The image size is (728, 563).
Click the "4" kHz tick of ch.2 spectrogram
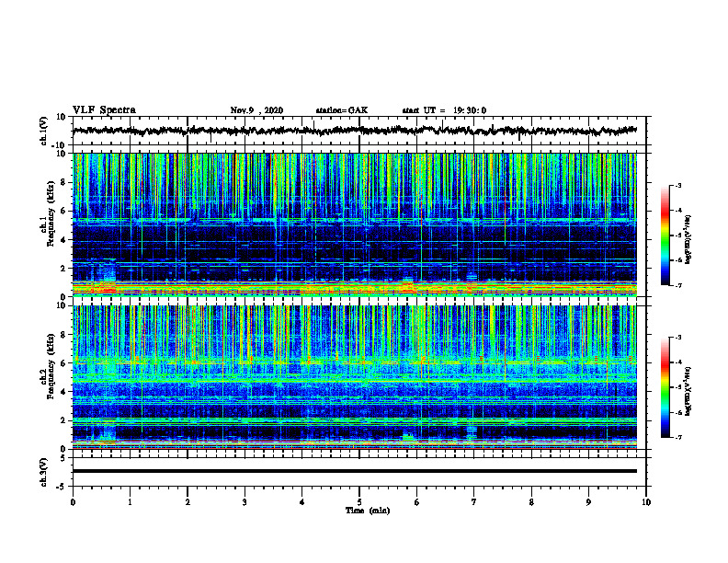(x=63, y=392)
